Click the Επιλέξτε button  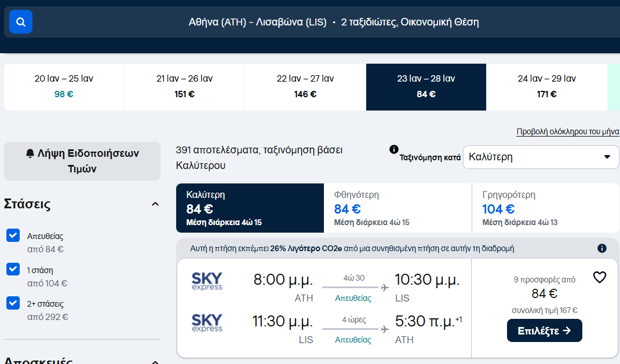click(545, 330)
